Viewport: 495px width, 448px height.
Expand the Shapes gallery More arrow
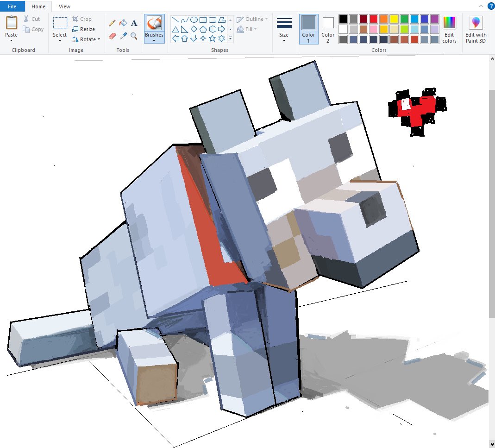231,38
